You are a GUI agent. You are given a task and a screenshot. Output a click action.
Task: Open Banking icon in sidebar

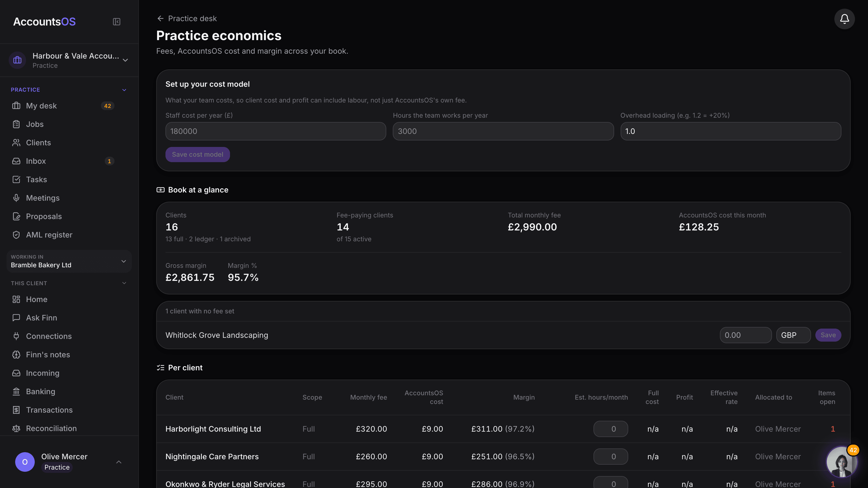pos(16,391)
